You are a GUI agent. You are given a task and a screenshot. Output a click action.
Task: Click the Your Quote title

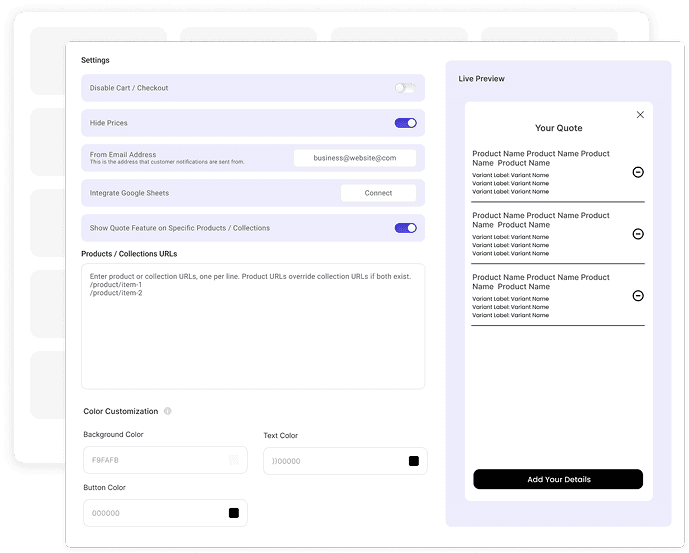558,128
